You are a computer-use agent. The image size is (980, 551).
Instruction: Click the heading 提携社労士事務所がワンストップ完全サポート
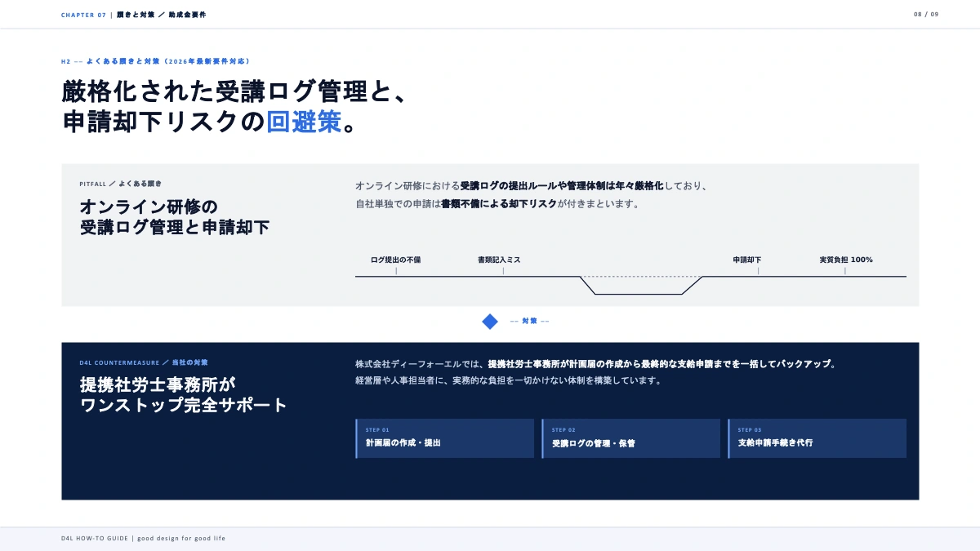coord(184,395)
